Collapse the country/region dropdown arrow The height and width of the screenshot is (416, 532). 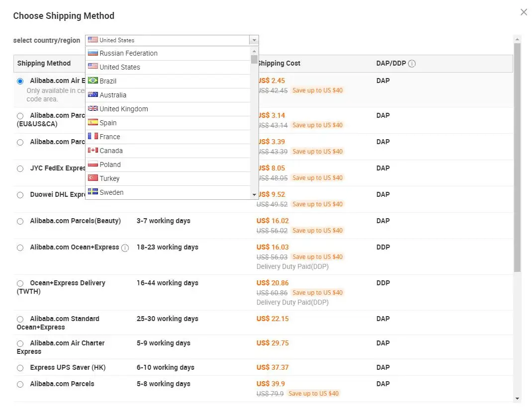tap(254, 40)
